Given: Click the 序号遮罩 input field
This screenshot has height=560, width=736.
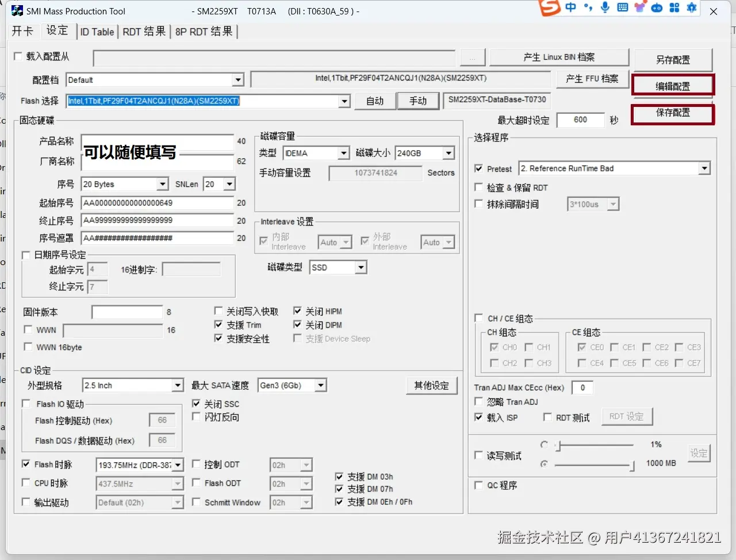Looking at the screenshot, I should tap(158, 238).
